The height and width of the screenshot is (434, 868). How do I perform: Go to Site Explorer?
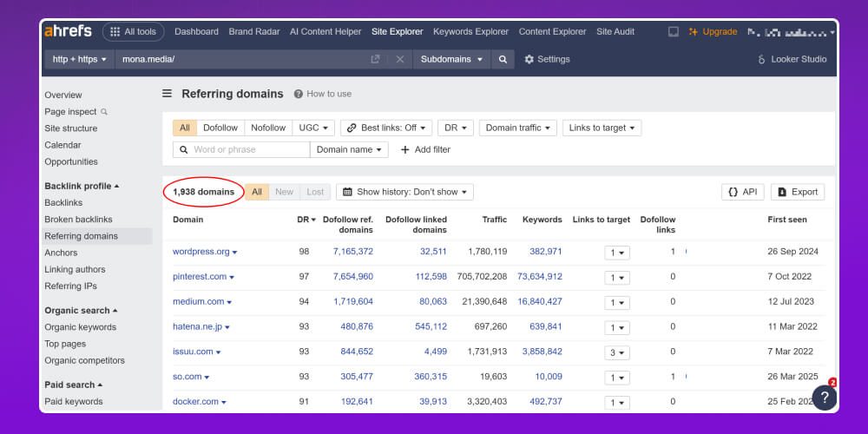(397, 31)
